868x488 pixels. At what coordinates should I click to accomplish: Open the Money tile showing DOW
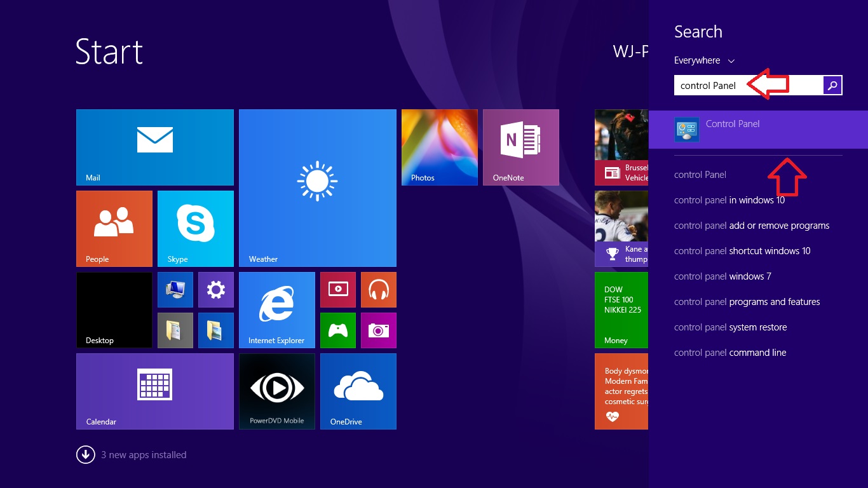[621, 310]
